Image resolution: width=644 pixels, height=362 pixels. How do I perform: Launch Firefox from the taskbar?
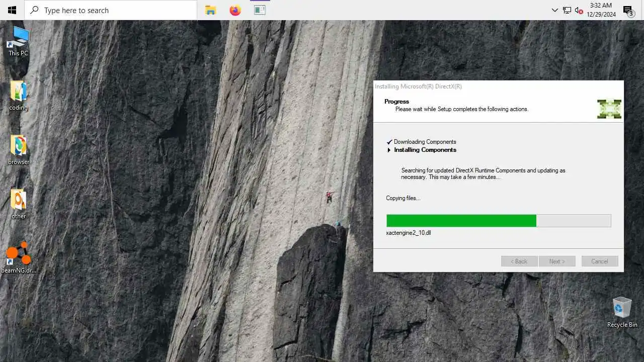[x=235, y=10]
